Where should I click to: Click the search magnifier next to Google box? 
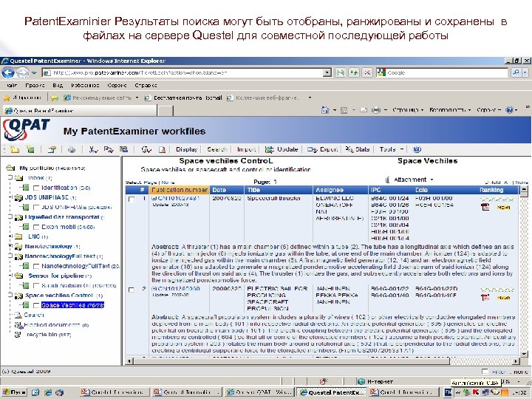[x=516, y=72]
